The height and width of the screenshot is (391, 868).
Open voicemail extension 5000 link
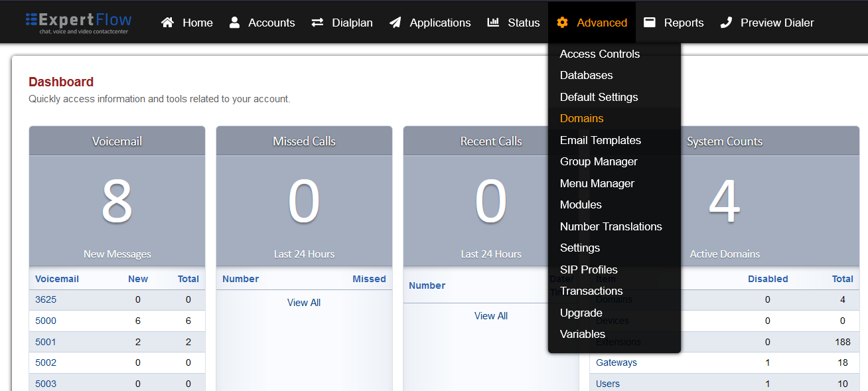46,321
